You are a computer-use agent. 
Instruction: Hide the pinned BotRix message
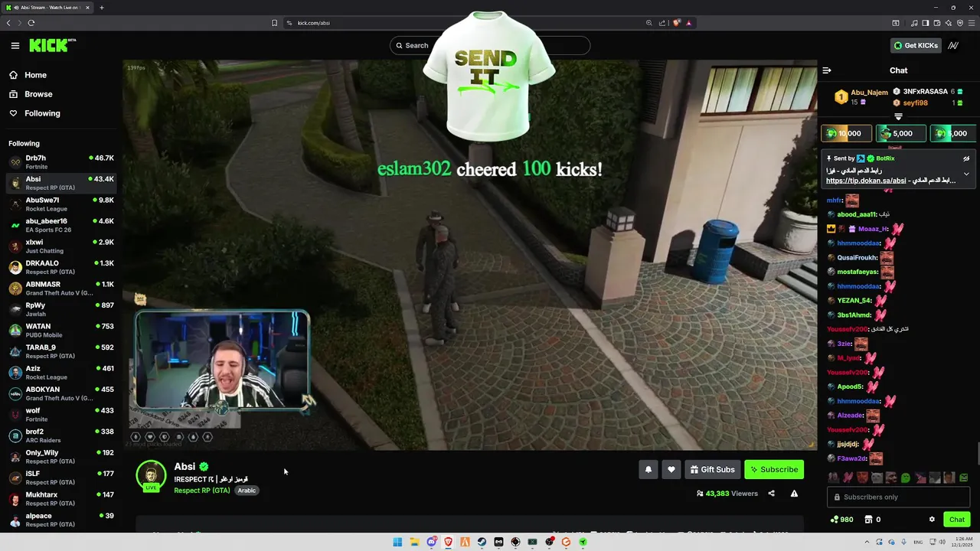966,158
